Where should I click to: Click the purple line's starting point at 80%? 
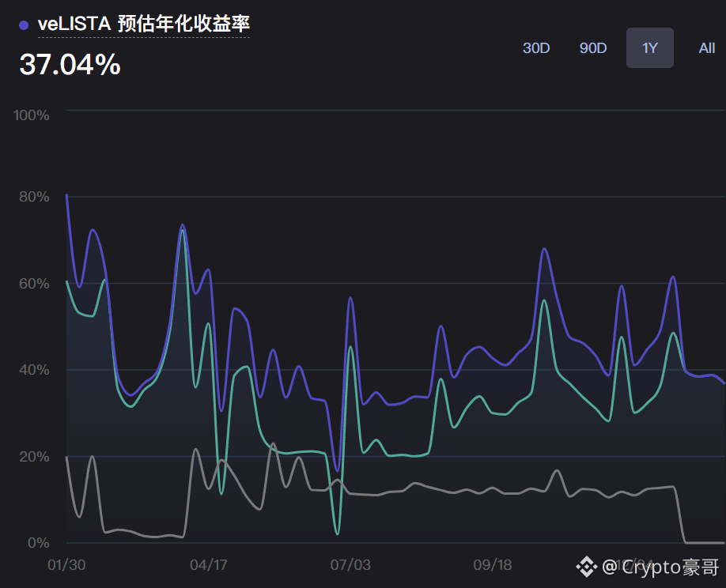pyautogui.click(x=67, y=195)
